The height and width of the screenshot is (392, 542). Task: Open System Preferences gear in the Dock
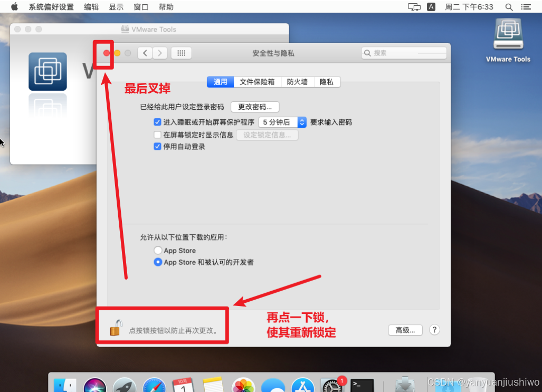pos(332,385)
